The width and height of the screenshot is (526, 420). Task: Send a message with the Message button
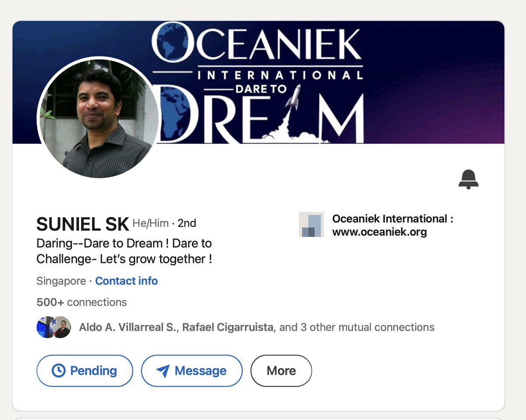[192, 371]
